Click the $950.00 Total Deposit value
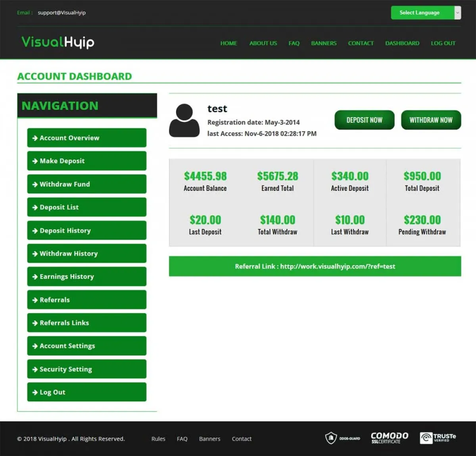 click(422, 176)
